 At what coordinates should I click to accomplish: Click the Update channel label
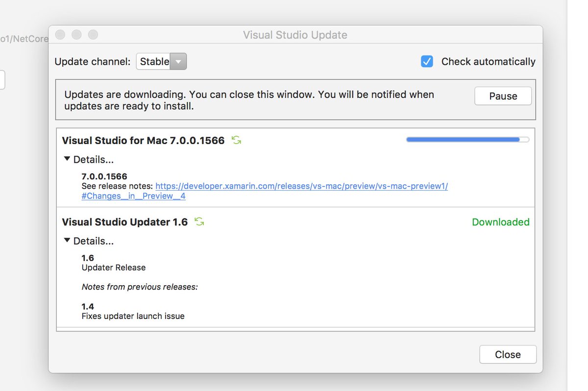click(x=93, y=62)
